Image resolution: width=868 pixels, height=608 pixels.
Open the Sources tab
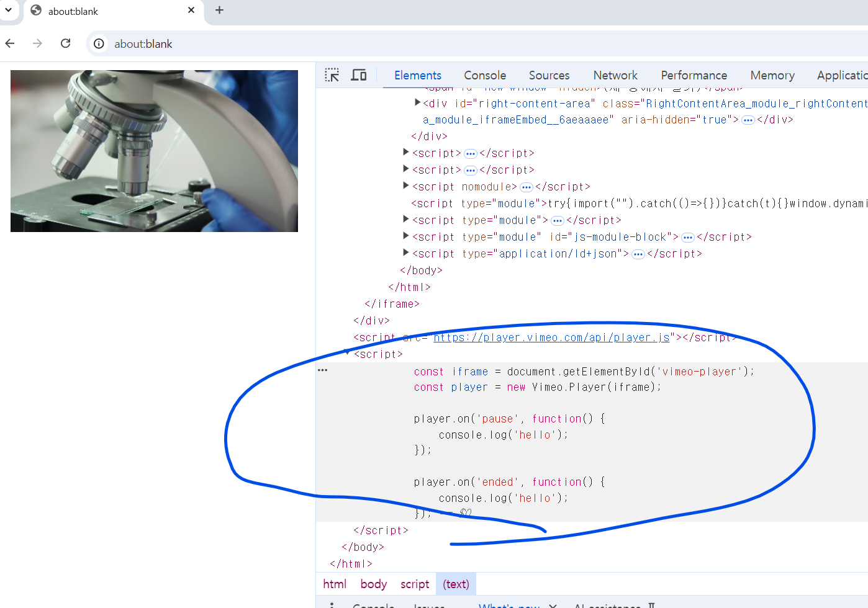(549, 75)
